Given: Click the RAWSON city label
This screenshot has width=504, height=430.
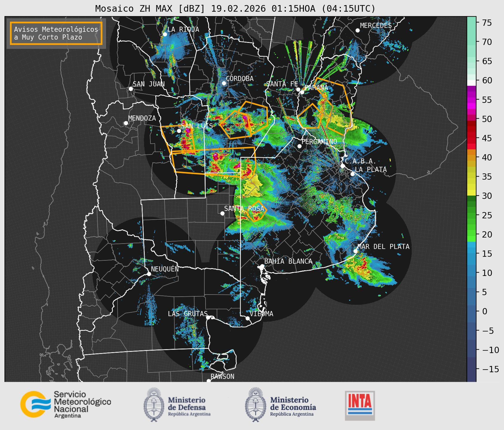Looking at the screenshot, I should pyautogui.click(x=222, y=376).
